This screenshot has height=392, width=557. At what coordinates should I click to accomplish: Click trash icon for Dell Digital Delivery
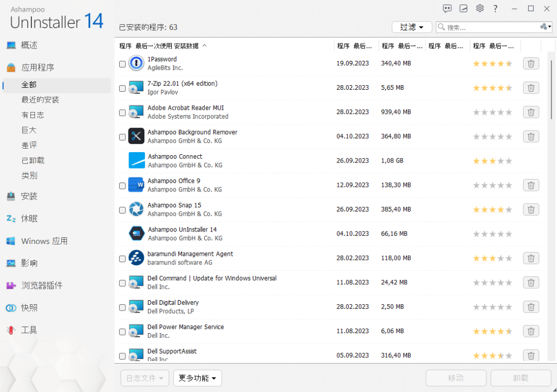click(x=531, y=307)
